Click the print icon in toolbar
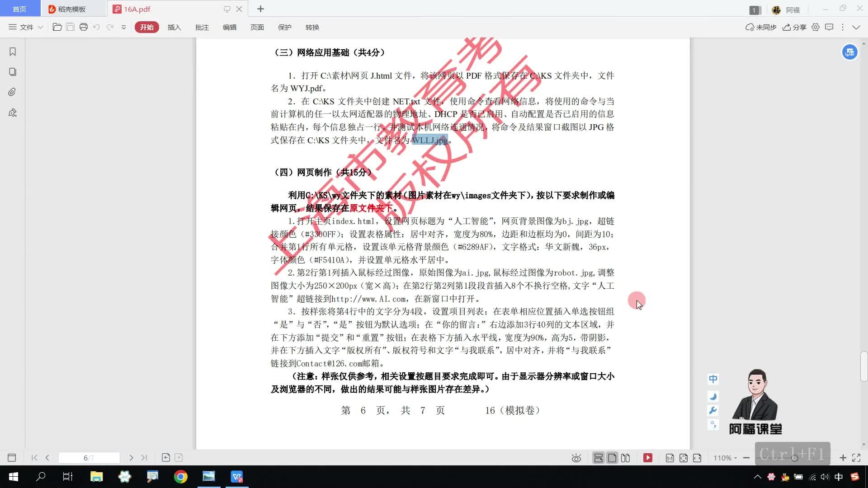 click(84, 27)
